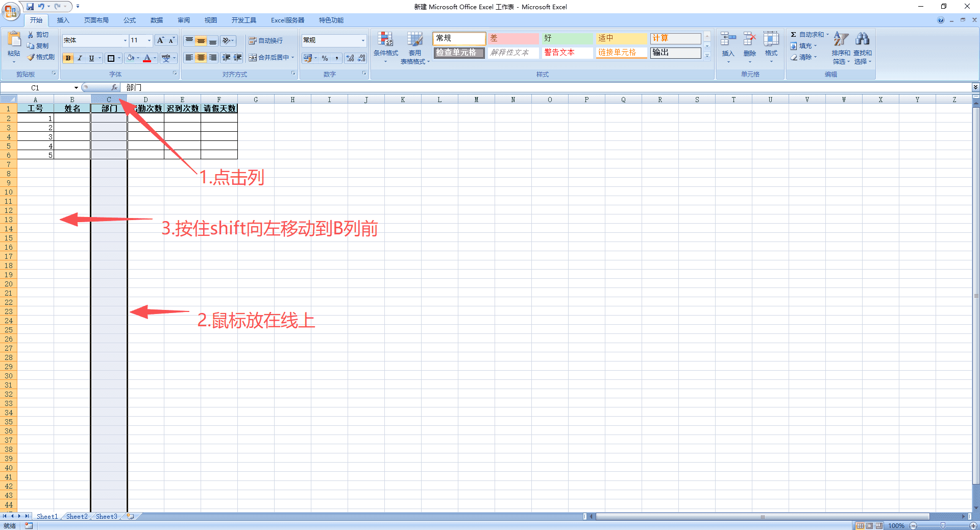The width and height of the screenshot is (980, 530).
Task: Expand the AutoSum (自动求和) dropdown arrow
Action: (827, 35)
